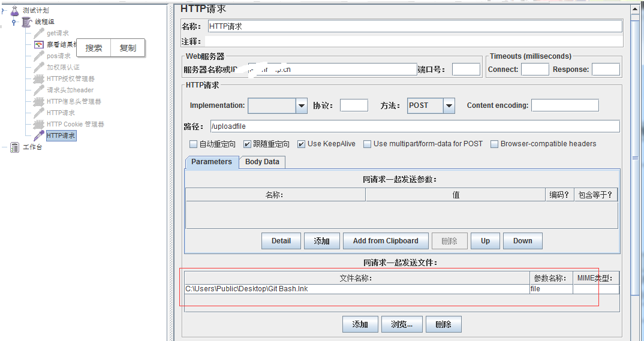Click the HTTP信息头管理器 config icon
The height and width of the screenshot is (341, 644).
[x=39, y=101]
